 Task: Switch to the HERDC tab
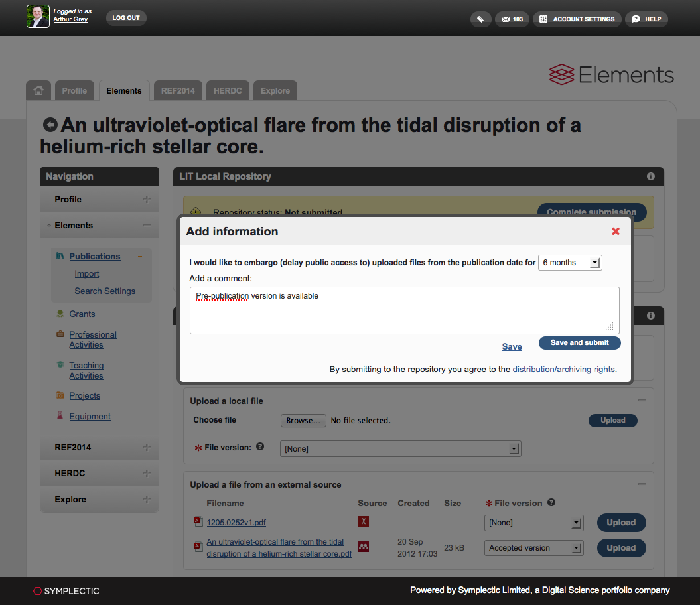pos(228,91)
